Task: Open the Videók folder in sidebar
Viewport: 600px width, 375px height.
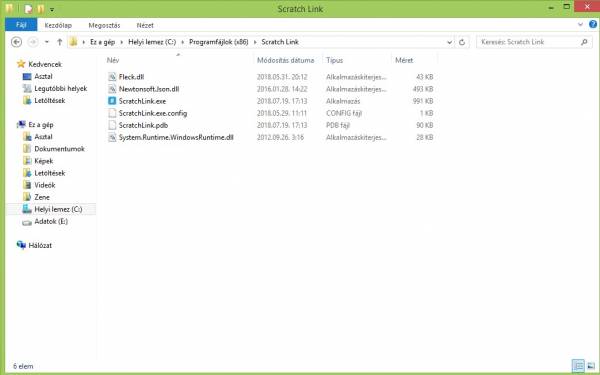Action: point(44,185)
